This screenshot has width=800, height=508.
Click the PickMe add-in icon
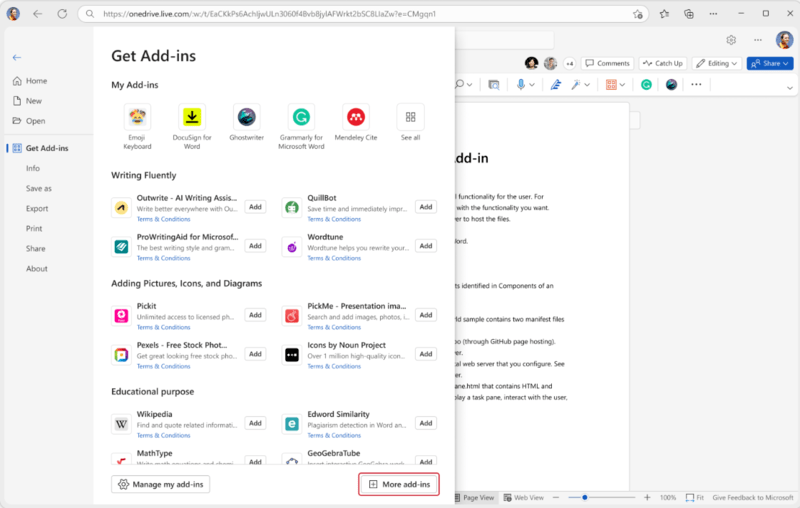point(292,316)
